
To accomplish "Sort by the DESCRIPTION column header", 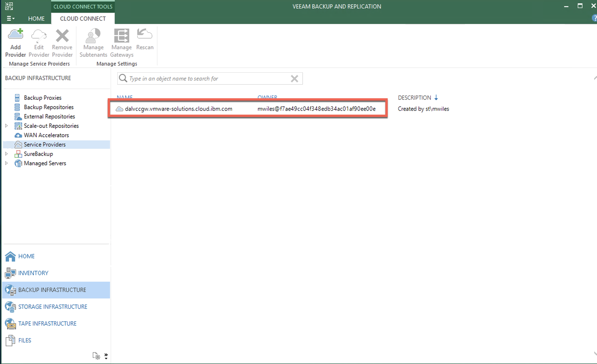I will 414,98.
